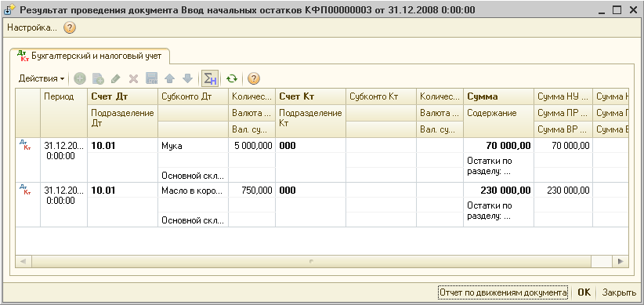This screenshot has width=644, height=305.
Task: Delete entry using the X icon
Action: coord(133,78)
